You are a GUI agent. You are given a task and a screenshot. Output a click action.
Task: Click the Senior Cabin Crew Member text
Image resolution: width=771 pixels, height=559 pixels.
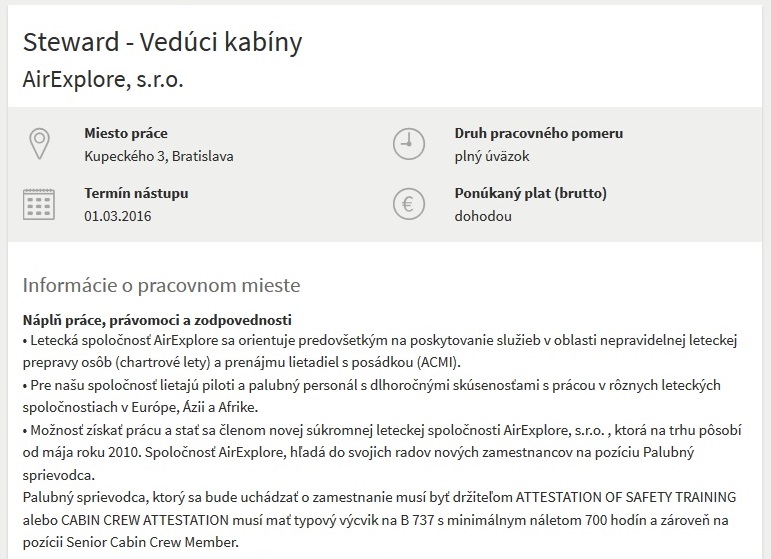(152, 543)
